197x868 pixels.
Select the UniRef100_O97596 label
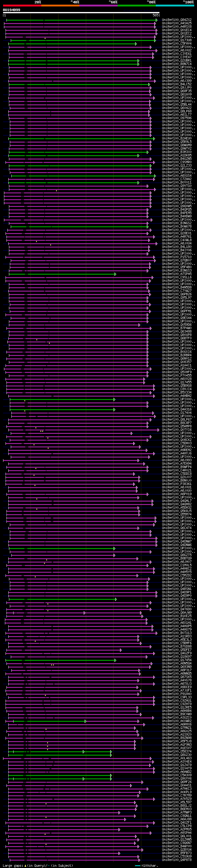(x=177, y=118)
